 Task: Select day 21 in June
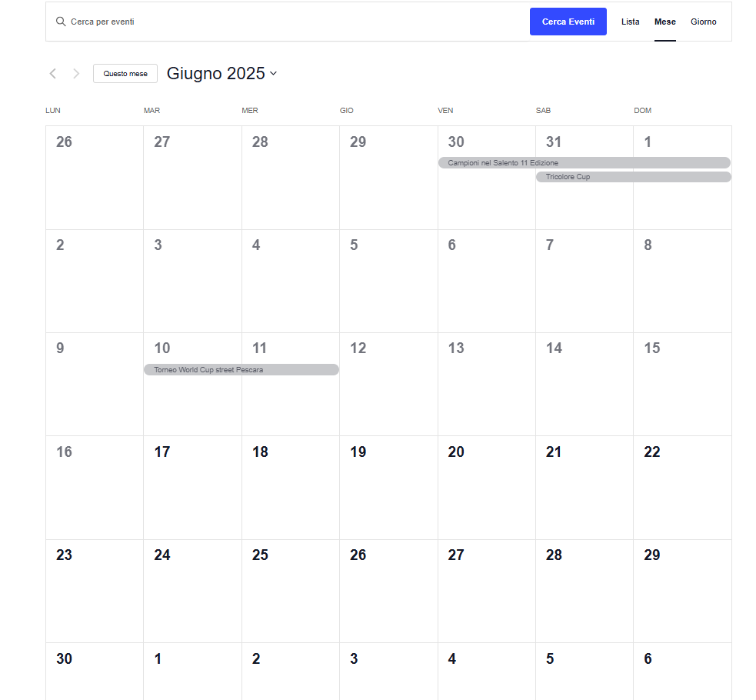pyautogui.click(x=554, y=452)
